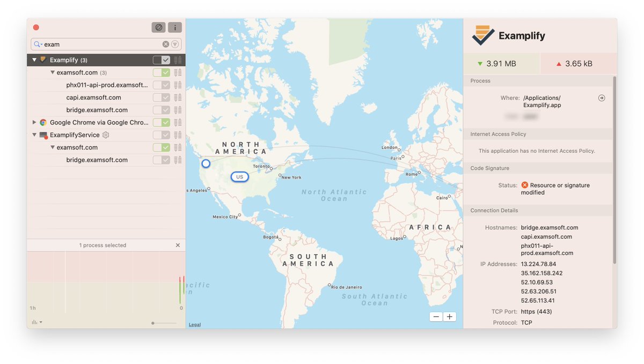Click IP address 13.224.78.84
Screen dimensions: 644x364
coord(538,264)
